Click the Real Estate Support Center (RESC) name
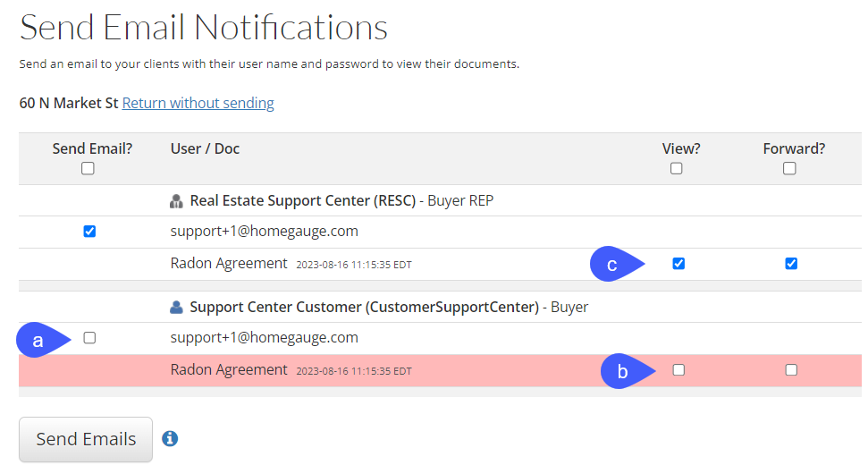Viewport: 868px width, 465px height. point(303,201)
